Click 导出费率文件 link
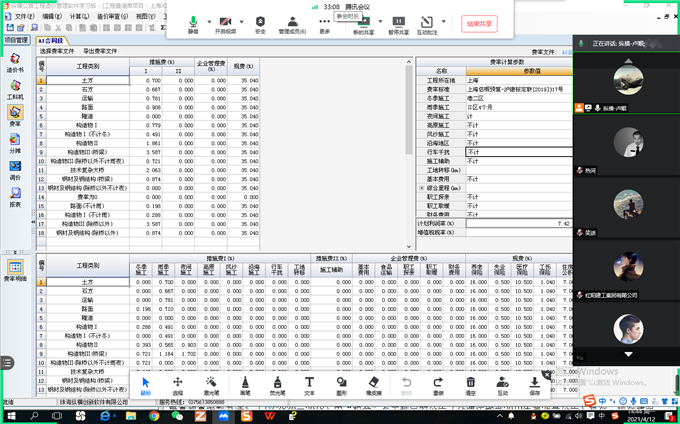 pyautogui.click(x=101, y=51)
